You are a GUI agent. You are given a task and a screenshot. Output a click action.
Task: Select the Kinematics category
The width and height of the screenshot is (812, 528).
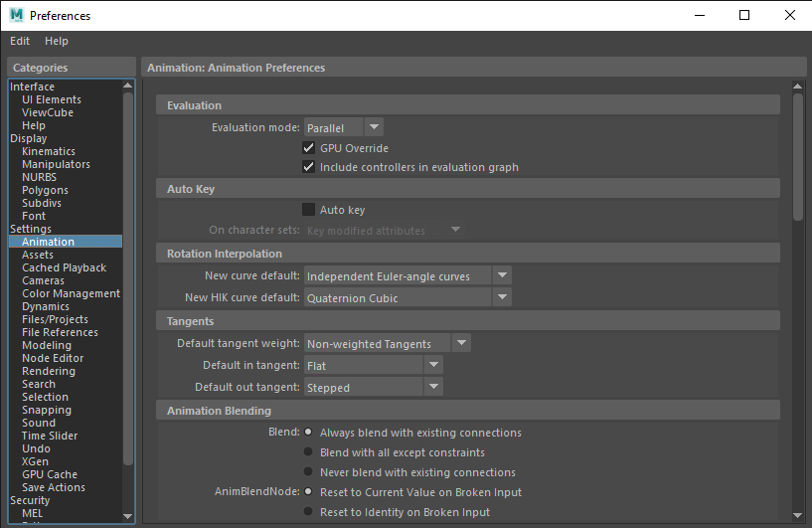(x=49, y=151)
